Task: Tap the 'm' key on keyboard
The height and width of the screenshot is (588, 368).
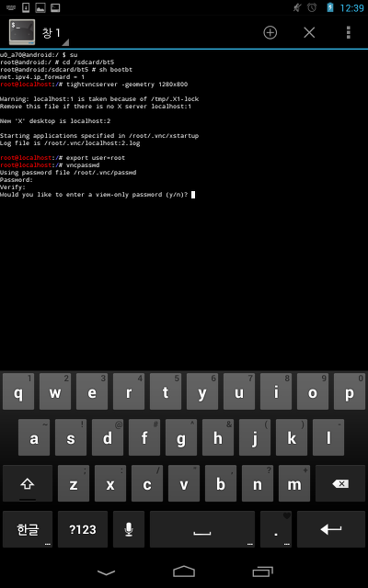Action: pyautogui.click(x=294, y=483)
